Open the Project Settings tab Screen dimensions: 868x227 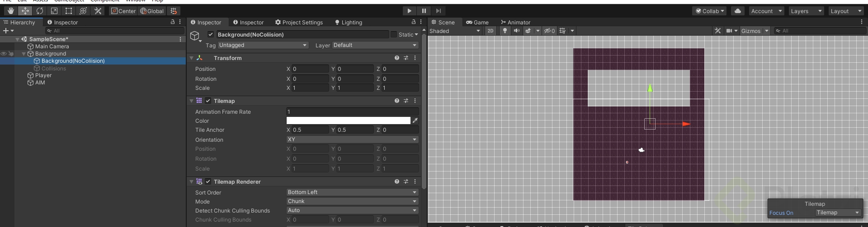(299, 22)
